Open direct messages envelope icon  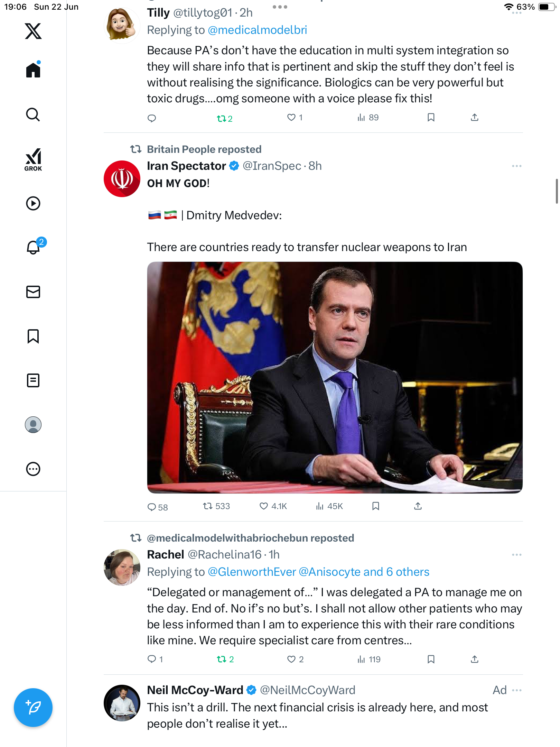click(x=33, y=292)
